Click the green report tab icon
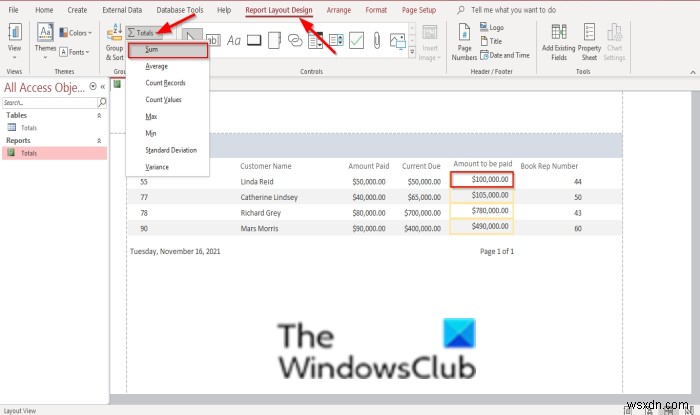 117,84
